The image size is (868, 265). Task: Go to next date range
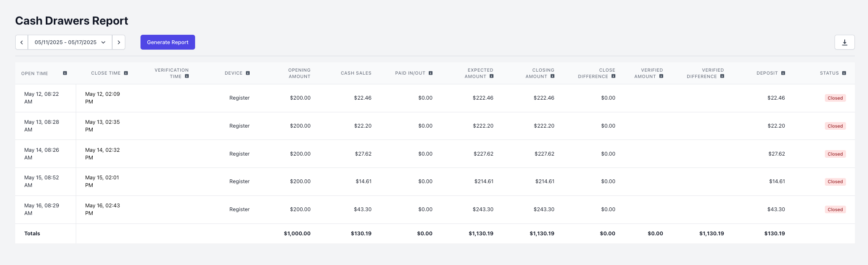pos(119,42)
